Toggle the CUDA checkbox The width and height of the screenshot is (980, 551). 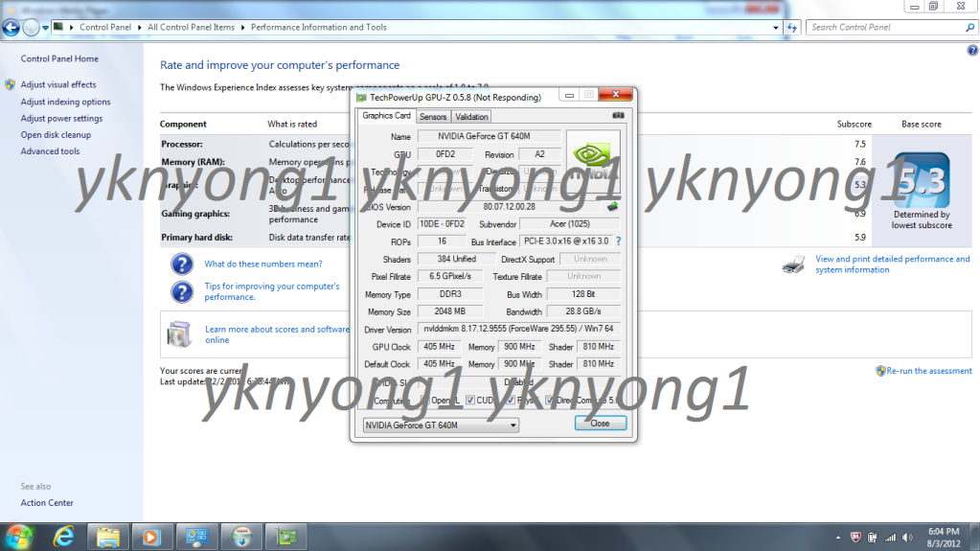(x=470, y=401)
